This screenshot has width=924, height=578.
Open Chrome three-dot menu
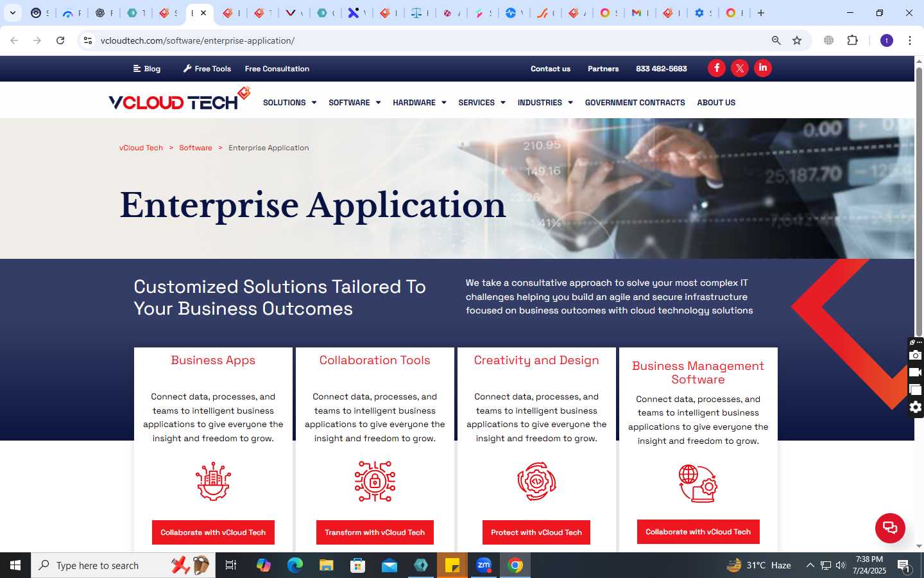[x=910, y=40]
